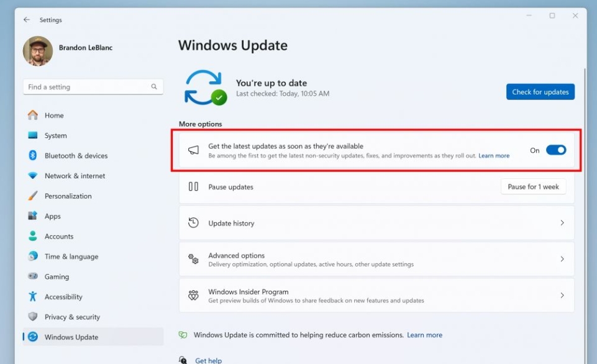Screen dimensions: 597x364
Task: Open the Home settings page
Action: pos(93,116)
